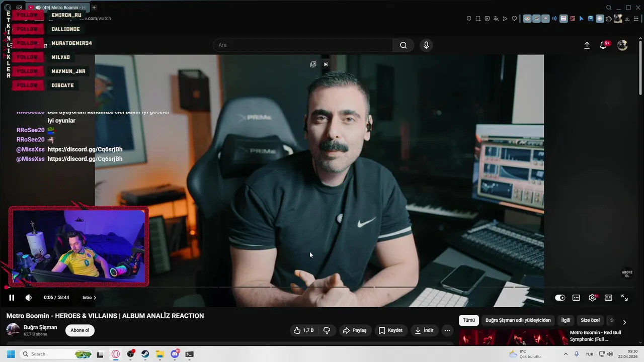Open browser downloads arrow icon

pos(627,19)
